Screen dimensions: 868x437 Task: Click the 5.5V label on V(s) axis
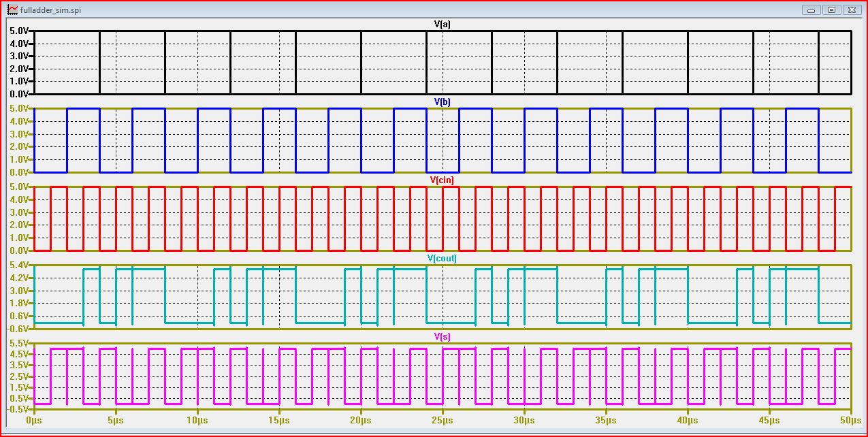[x=18, y=343]
